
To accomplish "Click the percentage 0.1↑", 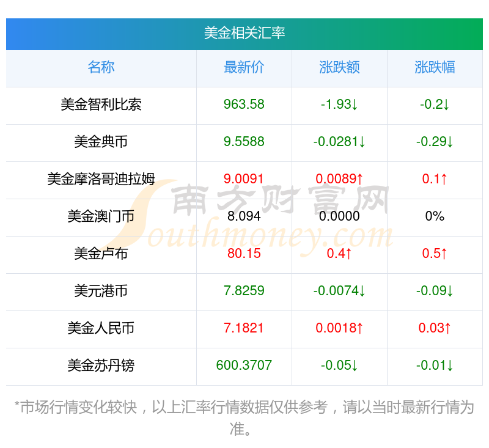I will tap(435, 179).
